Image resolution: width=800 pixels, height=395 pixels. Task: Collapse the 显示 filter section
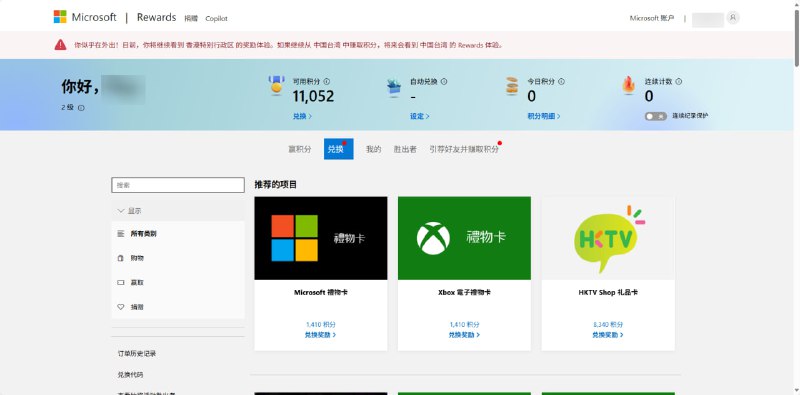tap(178, 211)
